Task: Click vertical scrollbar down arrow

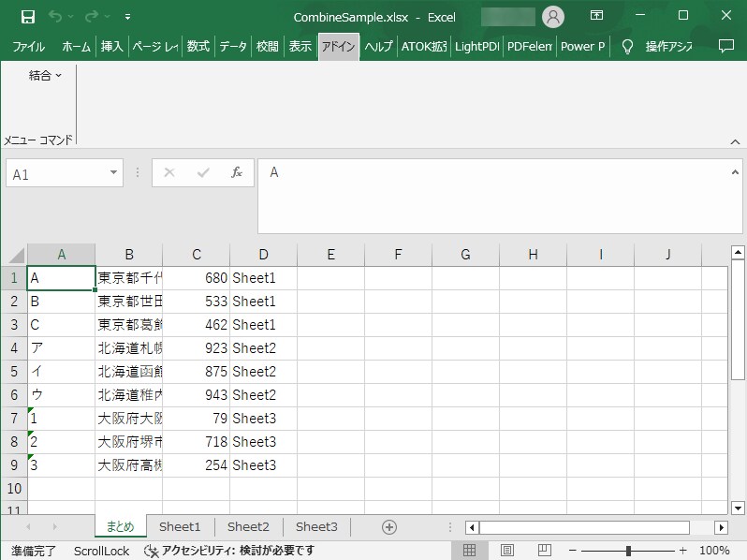Action: pyautogui.click(x=738, y=508)
